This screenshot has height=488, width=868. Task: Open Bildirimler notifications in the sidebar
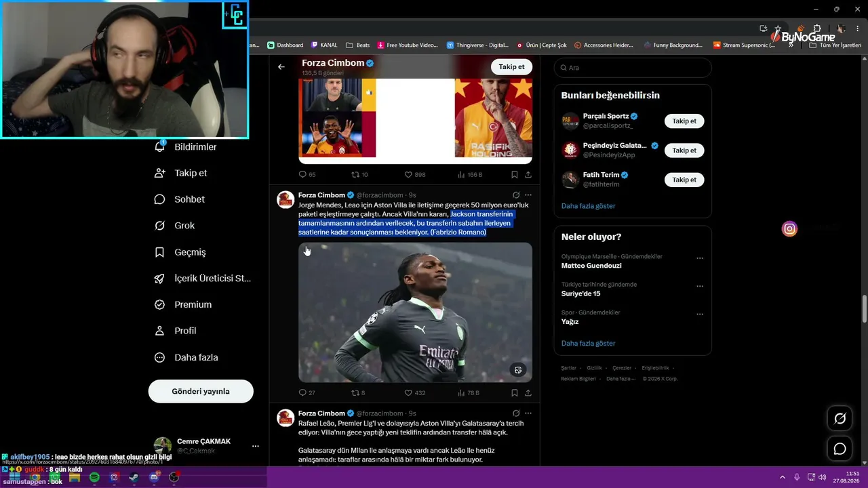[x=186, y=147]
